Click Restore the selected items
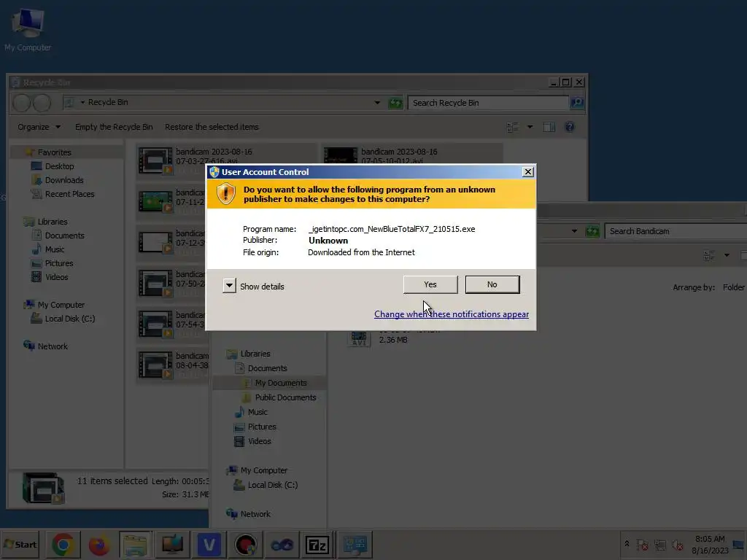Image resolution: width=747 pixels, height=560 pixels. (212, 127)
